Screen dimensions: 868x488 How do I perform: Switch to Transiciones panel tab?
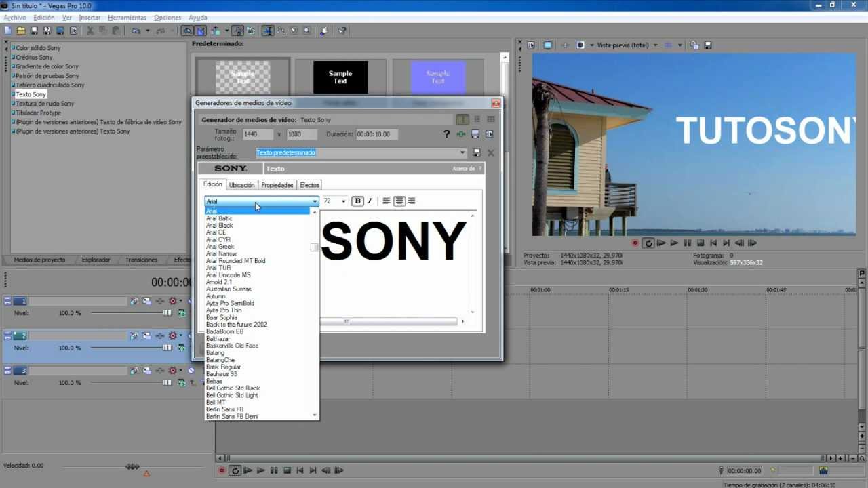point(141,260)
